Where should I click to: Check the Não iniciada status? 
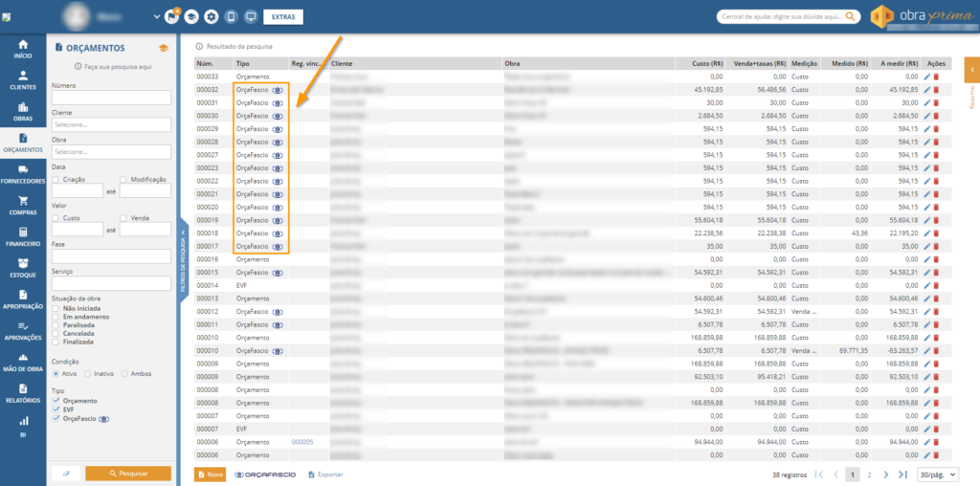(x=56, y=309)
